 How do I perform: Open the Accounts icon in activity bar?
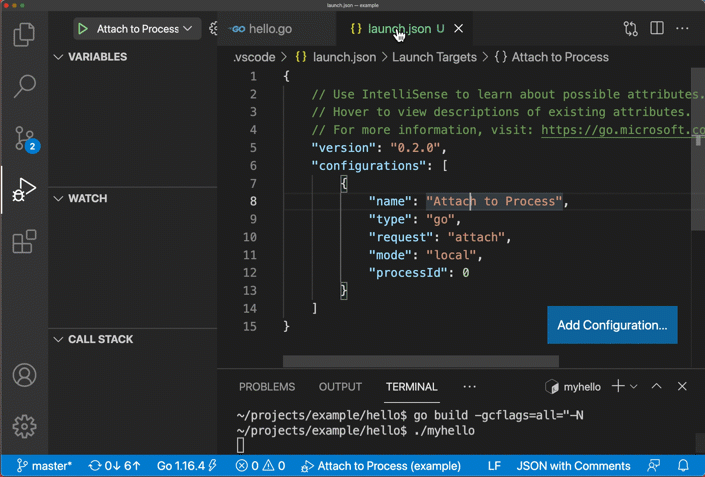click(24, 375)
